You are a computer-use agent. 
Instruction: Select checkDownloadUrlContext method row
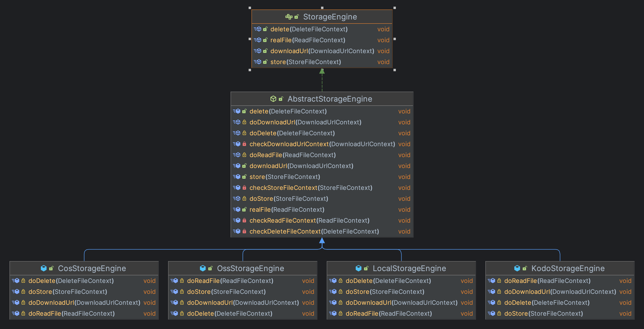coord(322,144)
